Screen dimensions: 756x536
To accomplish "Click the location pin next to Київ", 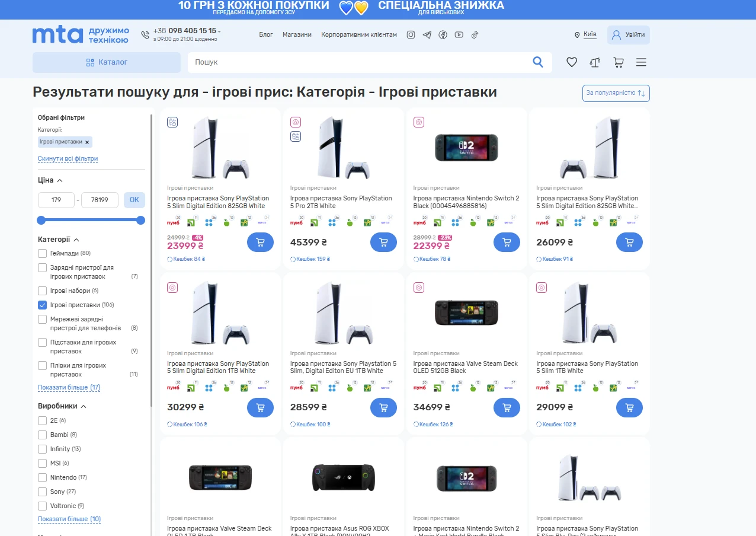I will (577, 35).
